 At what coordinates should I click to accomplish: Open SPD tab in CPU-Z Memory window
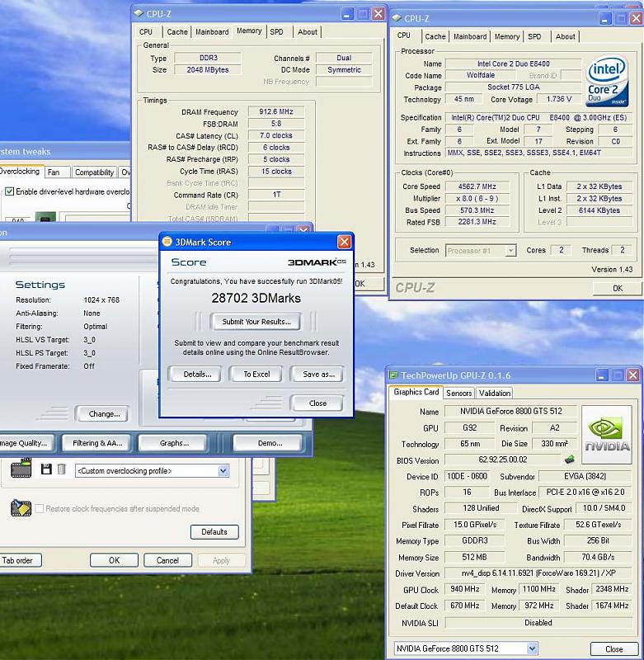(x=276, y=32)
